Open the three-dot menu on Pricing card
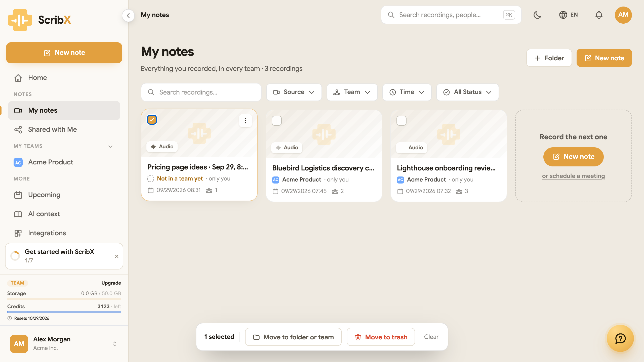644x362 pixels. click(x=246, y=121)
